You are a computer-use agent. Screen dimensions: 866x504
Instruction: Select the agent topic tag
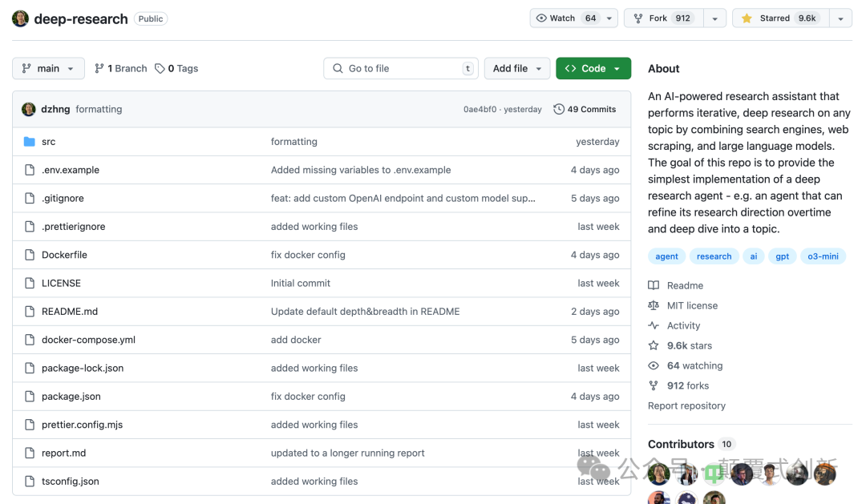click(666, 256)
